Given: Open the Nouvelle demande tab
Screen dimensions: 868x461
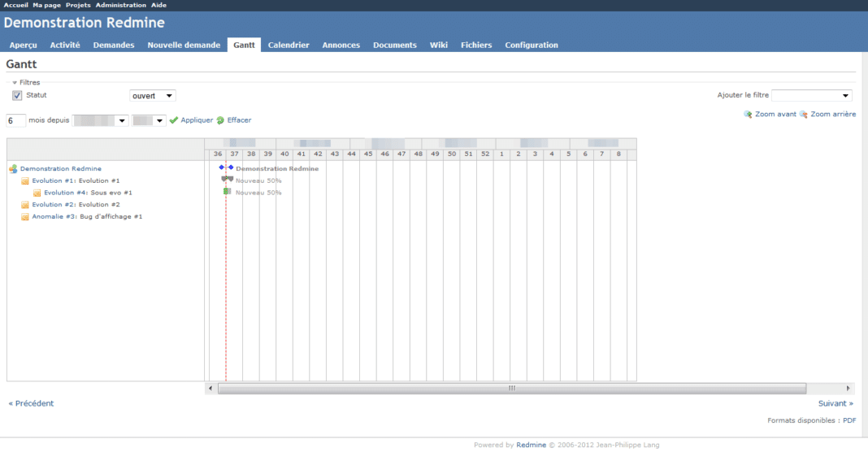Looking at the screenshot, I should point(184,45).
